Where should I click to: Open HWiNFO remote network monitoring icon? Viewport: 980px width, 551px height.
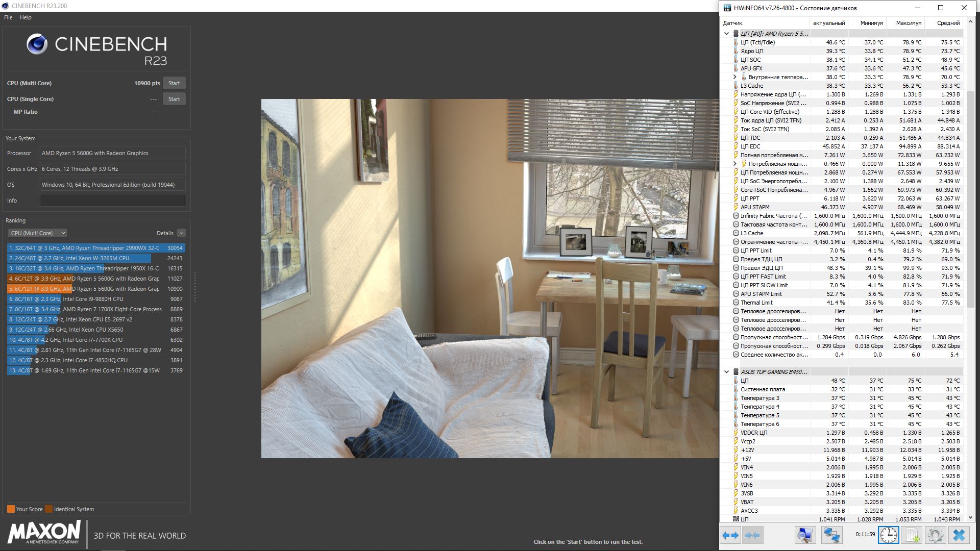point(831,535)
